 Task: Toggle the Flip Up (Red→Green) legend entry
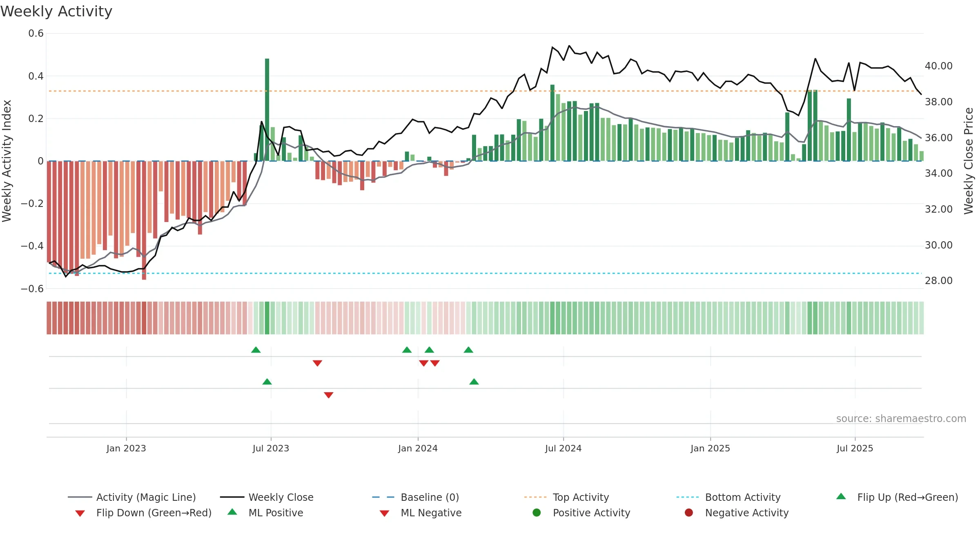pos(897,497)
